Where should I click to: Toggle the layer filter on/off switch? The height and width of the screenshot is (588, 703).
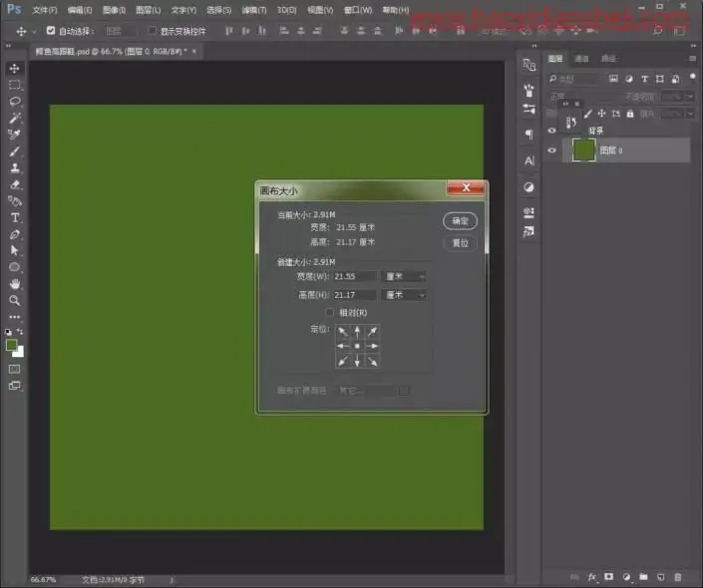pyautogui.click(x=693, y=77)
